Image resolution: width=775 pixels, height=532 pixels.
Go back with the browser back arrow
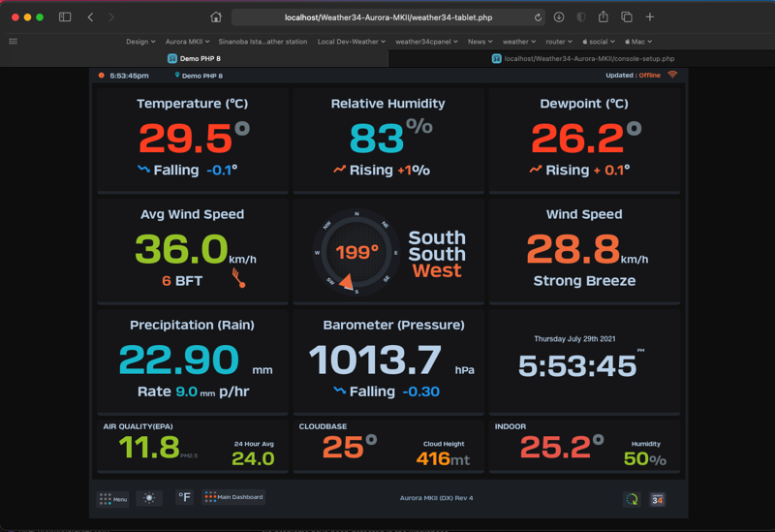pos(90,17)
